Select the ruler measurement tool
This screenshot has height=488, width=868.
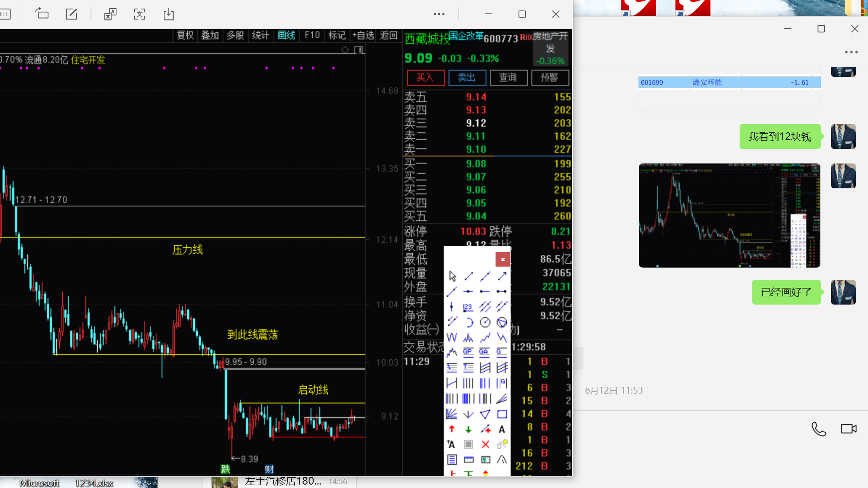468,459
